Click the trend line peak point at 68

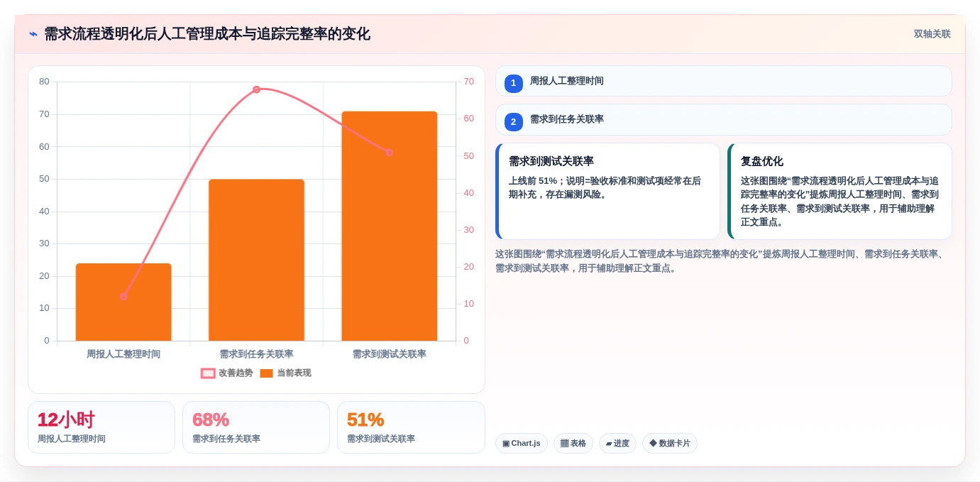256,89
